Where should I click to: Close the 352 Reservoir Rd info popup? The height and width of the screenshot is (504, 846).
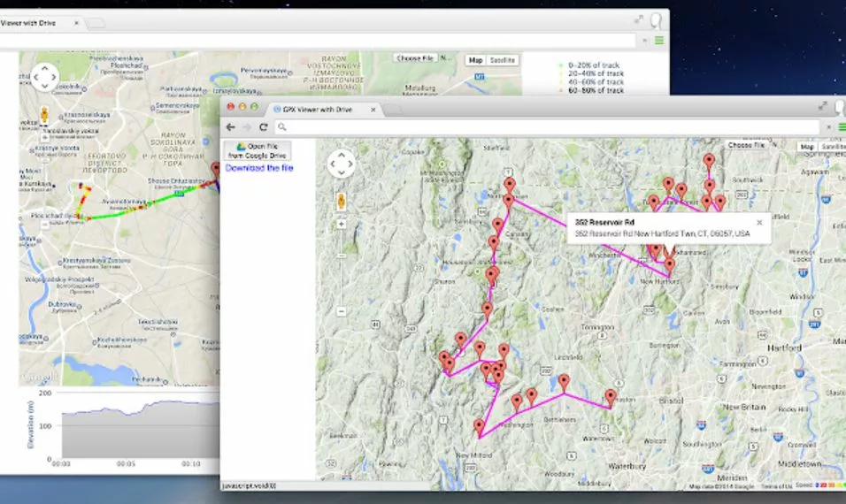point(759,222)
